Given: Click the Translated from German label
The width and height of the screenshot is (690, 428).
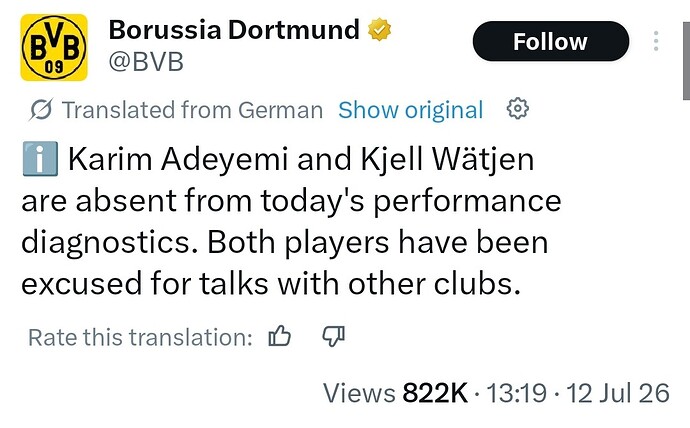Looking at the screenshot, I should (192, 110).
